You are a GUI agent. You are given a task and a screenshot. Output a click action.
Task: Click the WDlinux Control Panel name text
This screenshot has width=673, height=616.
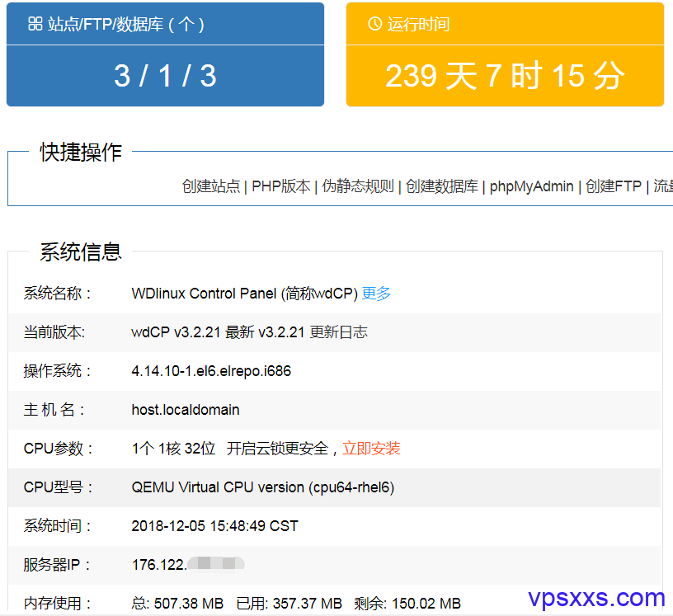(x=245, y=294)
